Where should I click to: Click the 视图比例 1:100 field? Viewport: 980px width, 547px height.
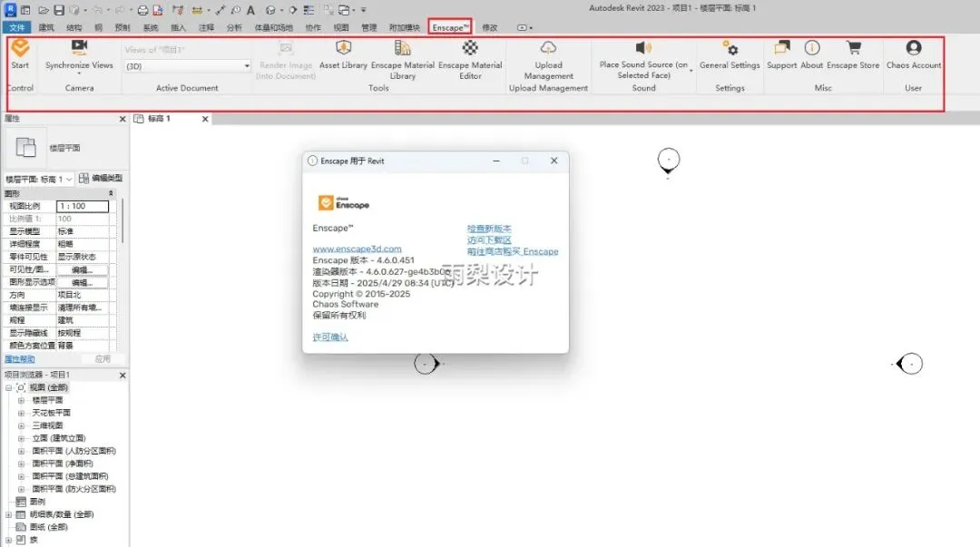pyautogui.click(x=83, y=206)
